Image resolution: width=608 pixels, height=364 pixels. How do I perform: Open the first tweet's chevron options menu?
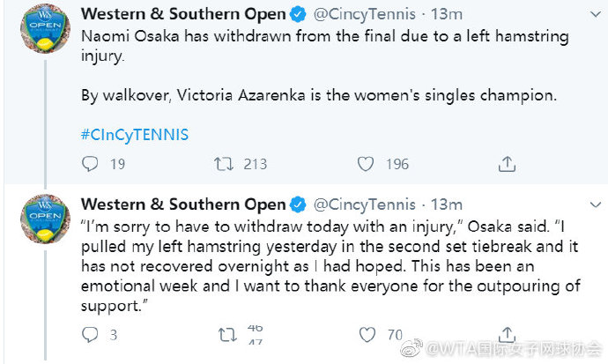click(595, 15)
